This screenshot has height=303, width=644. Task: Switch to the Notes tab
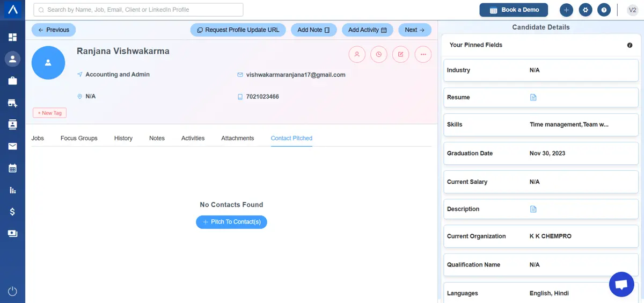[157, 138]
